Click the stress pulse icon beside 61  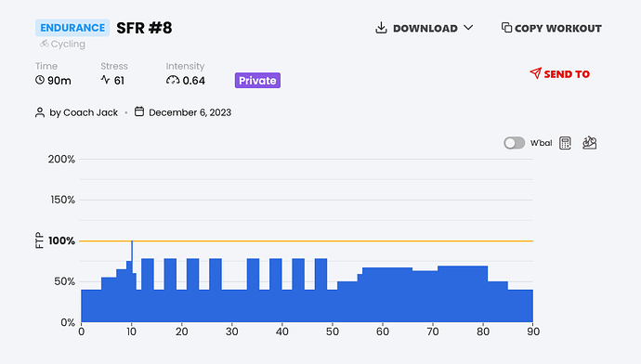tap(106, 80)
